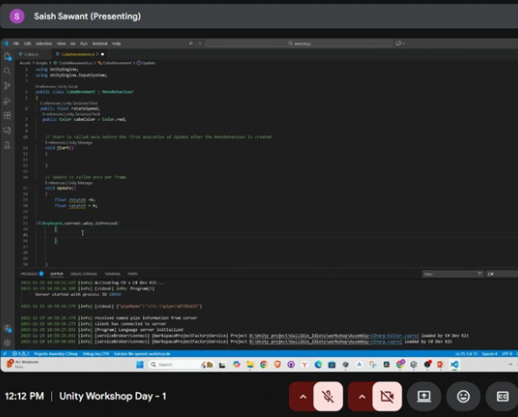Viewport: 518px width, 417px height.
Task: Unmute the microphone in Meet
Action: click(x=328, y=396)
